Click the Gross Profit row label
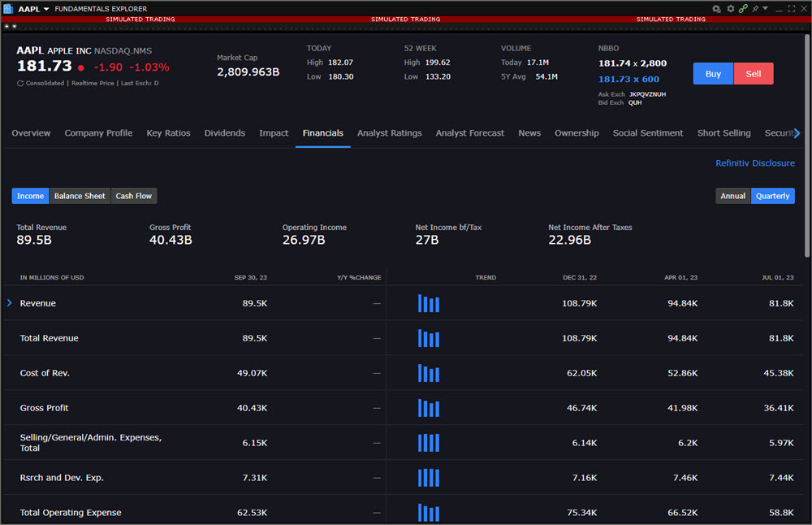The image size is (812, 525). coord(44,408)
